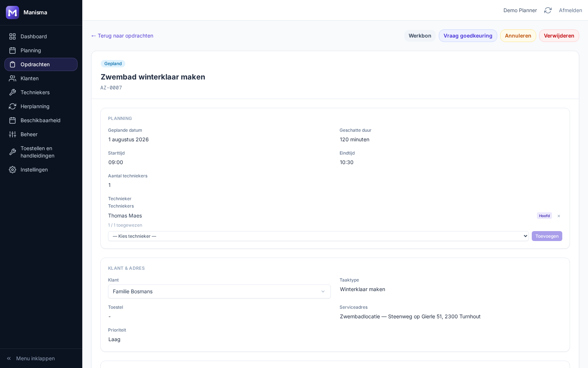The width and height of the screenshot is (588, 368).
Task: Click the Beheer sliders icon
Action: tap(12, 134)
